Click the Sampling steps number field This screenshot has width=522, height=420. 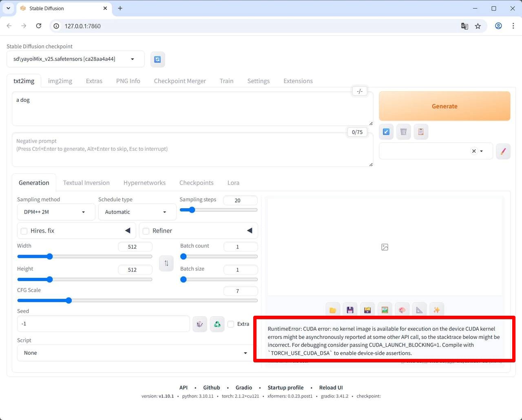241,200
